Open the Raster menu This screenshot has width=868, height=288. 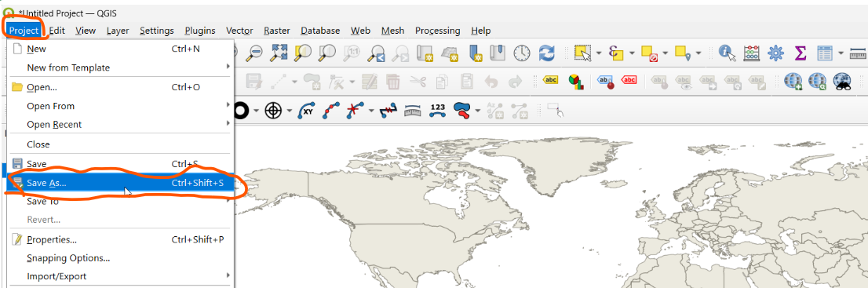[x=277, y=31]
